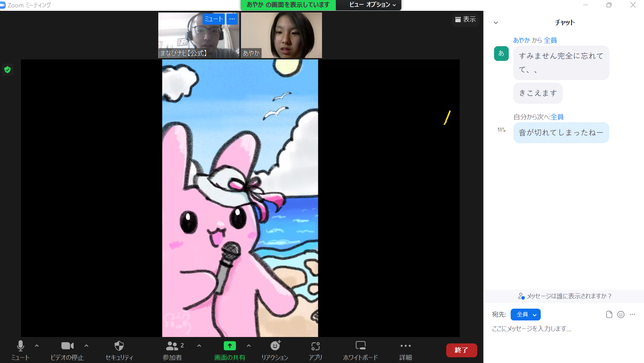Click the 全員 link after あやか から

(x=550, y=40)
